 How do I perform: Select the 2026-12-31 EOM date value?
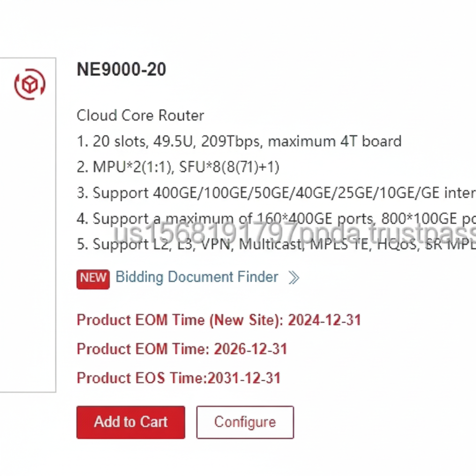click(250, 349)
